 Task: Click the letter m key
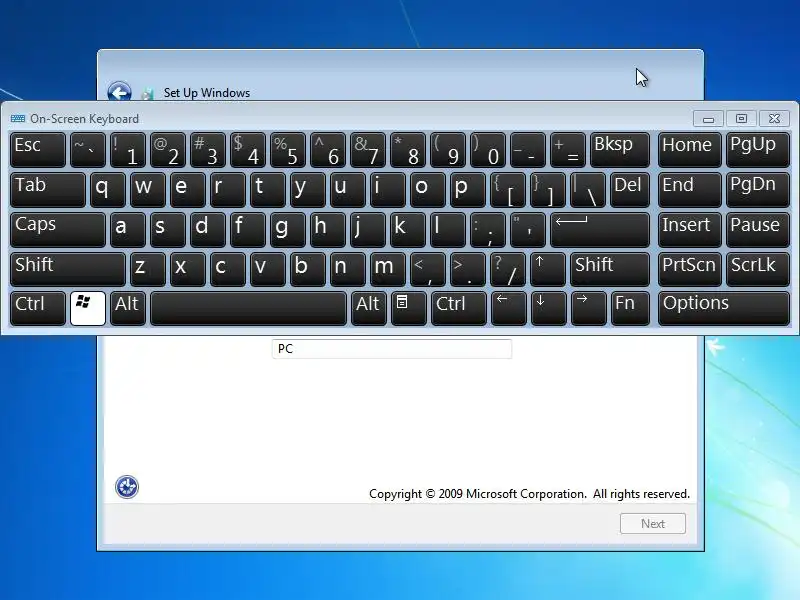pyautogui.click(x=388, y=269)
